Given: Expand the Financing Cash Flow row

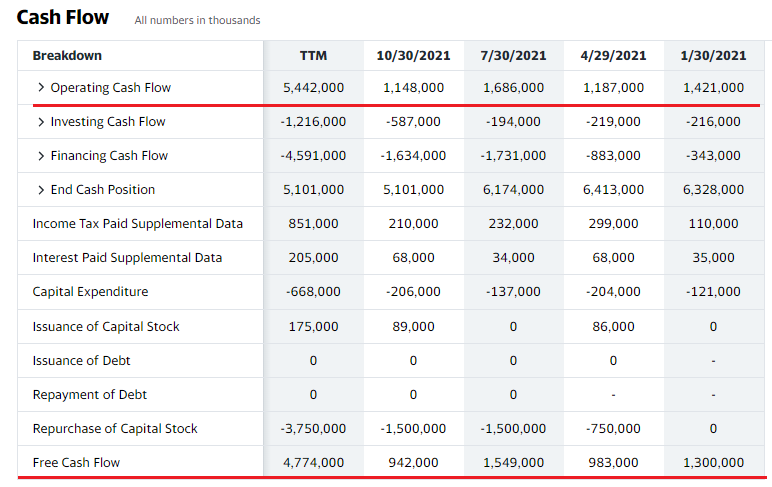Looking at the screenshot, I should click(x=41, y=156).
